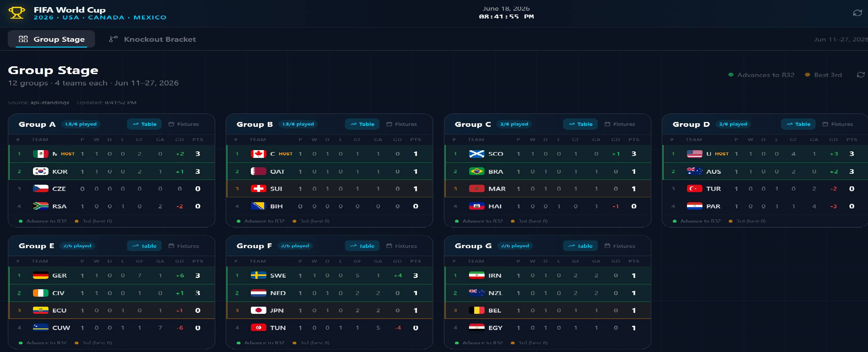Select the Table tab in Group F
The width and height of the screenshot is (868, 352).
coord(362,246)
